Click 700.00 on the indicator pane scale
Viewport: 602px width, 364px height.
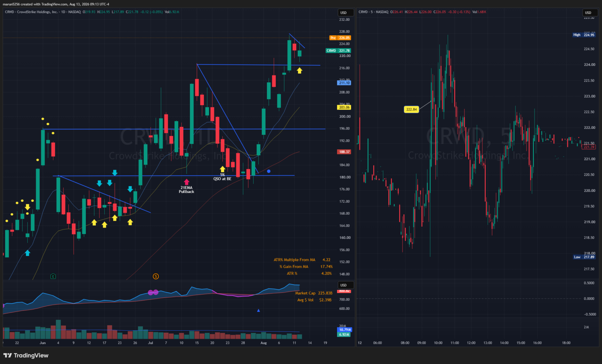tap(345, 300)
